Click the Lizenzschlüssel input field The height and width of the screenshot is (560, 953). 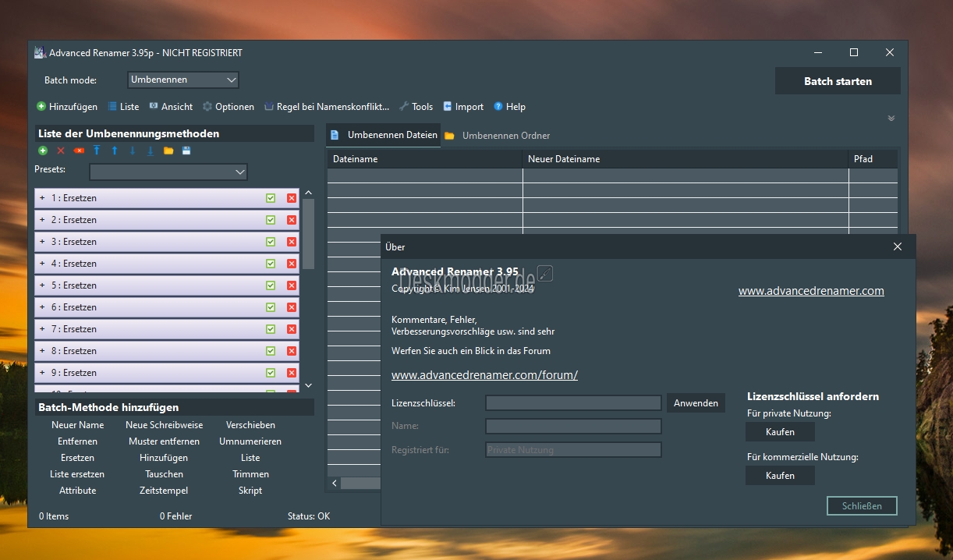coord(573,403)
